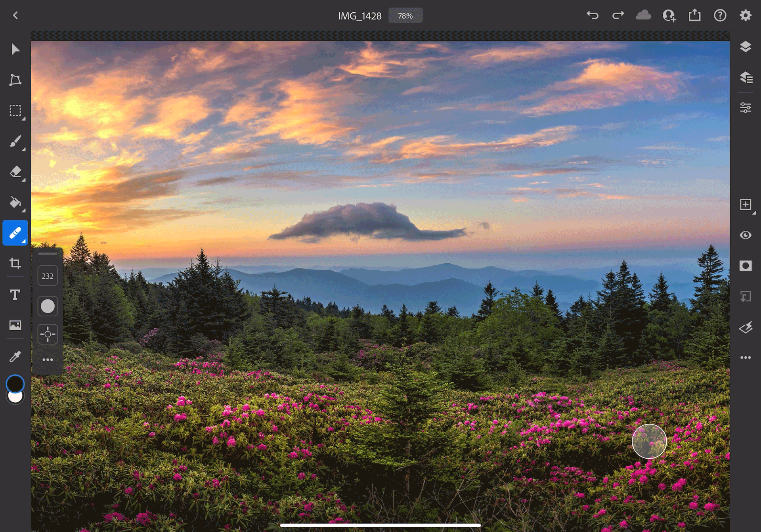Pick the Eyedropper tool

pyautogui.click(x=15, y=357)
